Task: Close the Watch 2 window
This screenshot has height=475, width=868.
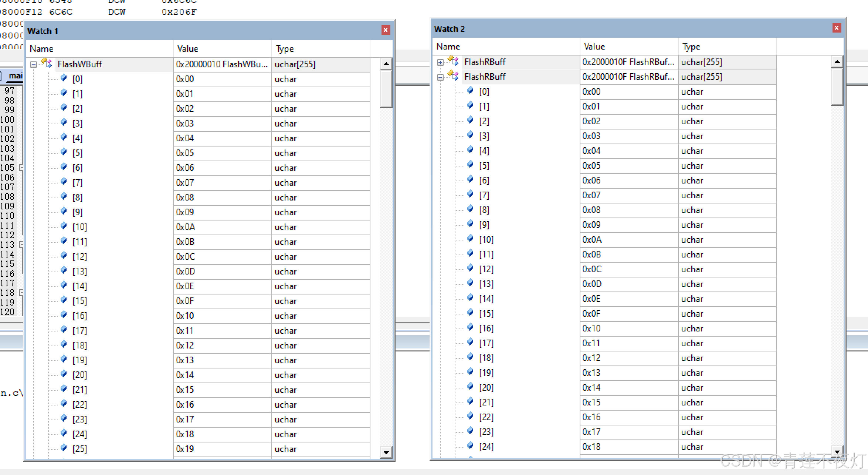Action: tap(836, 28)
